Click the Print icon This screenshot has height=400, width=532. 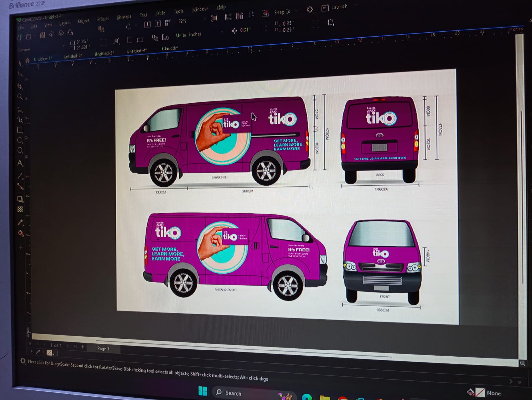click(x=70, y=32)
